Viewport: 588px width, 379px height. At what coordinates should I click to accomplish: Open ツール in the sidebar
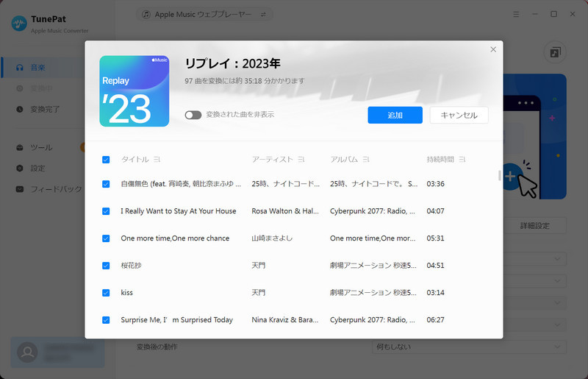(x=43, y=148)
